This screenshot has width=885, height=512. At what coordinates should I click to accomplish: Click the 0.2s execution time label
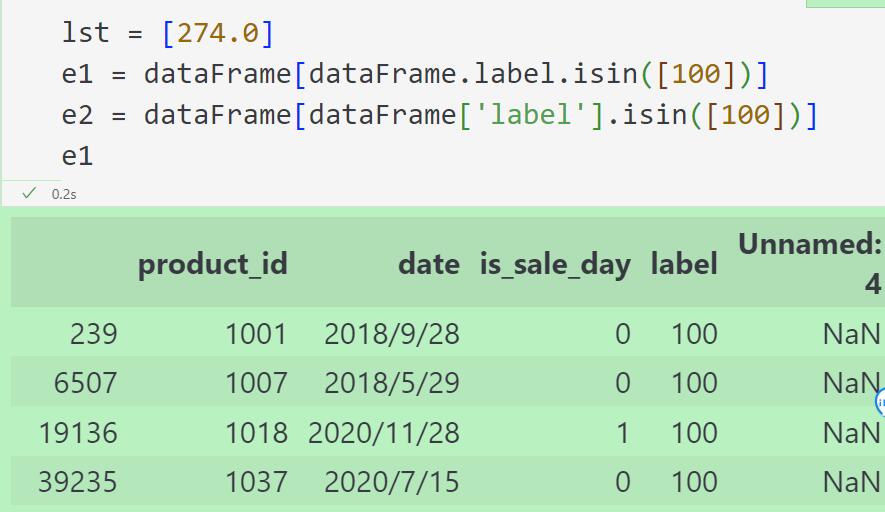[x=64, y=194]
